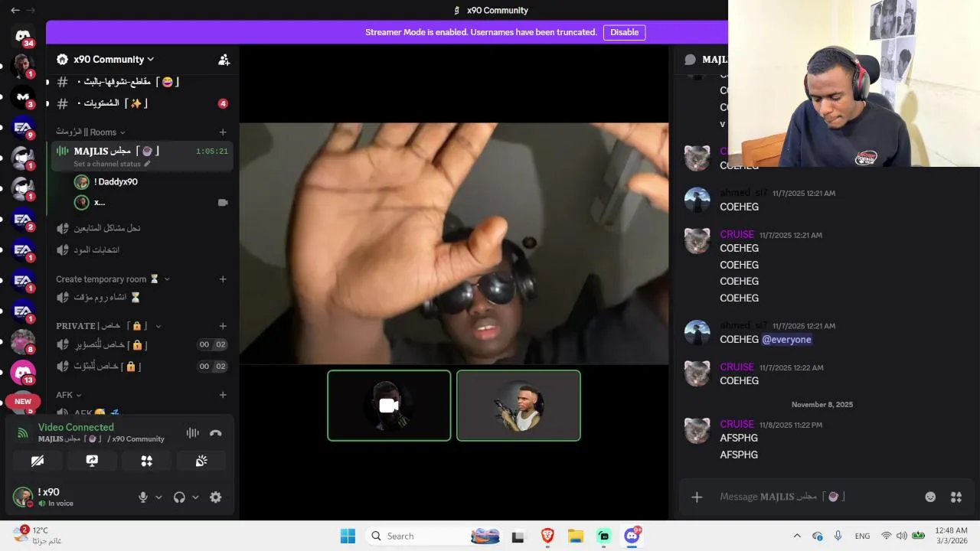Join the خاص للبثوث locked voice channel
The image size is (980, 551).
142,367
